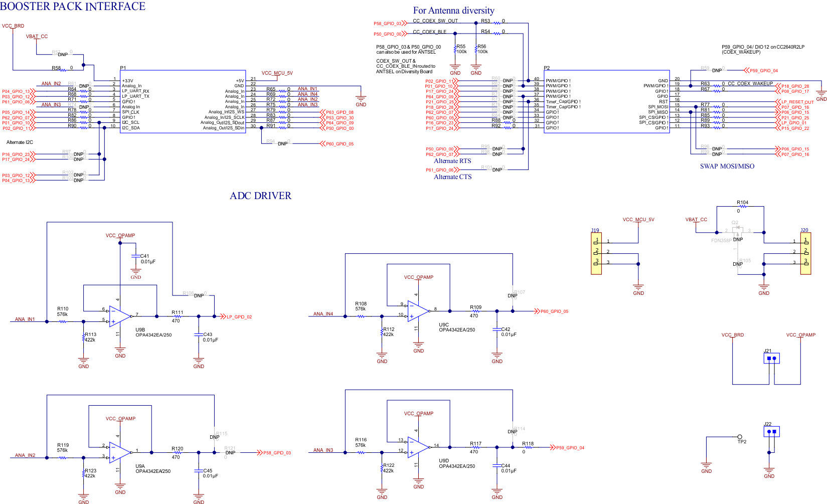Click the R53 resistor designator
This screenshot has height=504, width=827.
485,21
